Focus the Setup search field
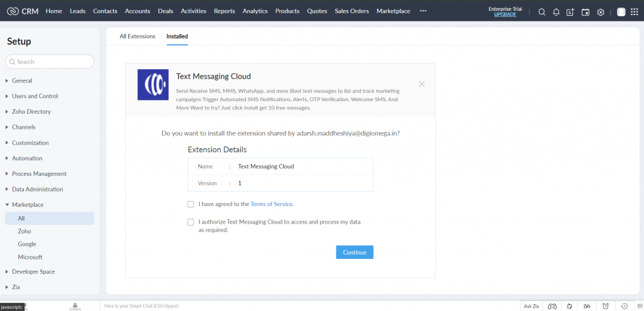This screenshot has width=644, height=311. 50,62
